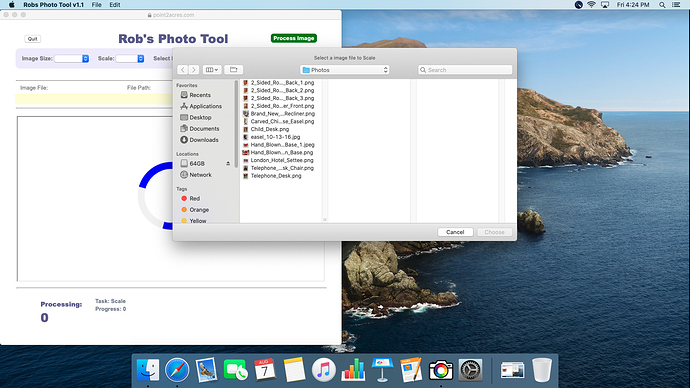Viewport: 690px width, 388px height.
Task: Open the Apple menu
Action: click(x=11, y=4)
